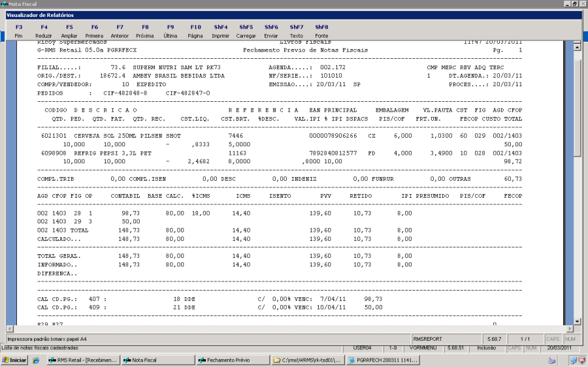Switch to text view with ShF7 Texto

coord(296,31)
